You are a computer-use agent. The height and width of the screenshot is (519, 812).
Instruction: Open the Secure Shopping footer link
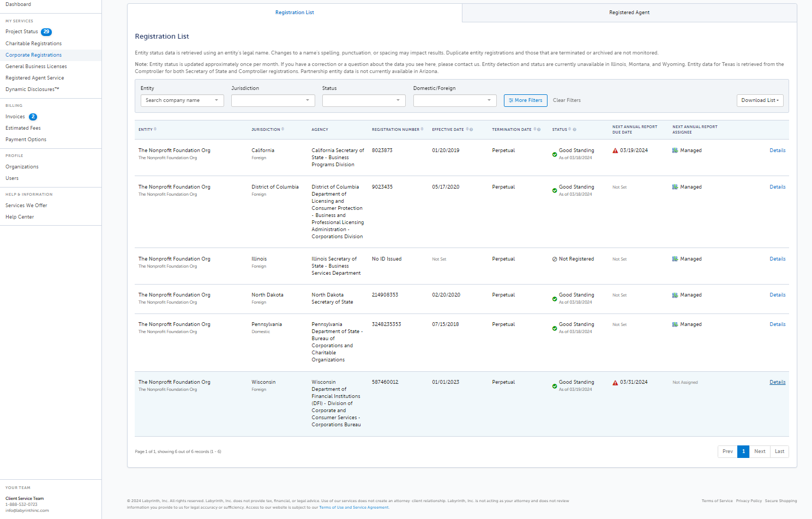(781, 501)
